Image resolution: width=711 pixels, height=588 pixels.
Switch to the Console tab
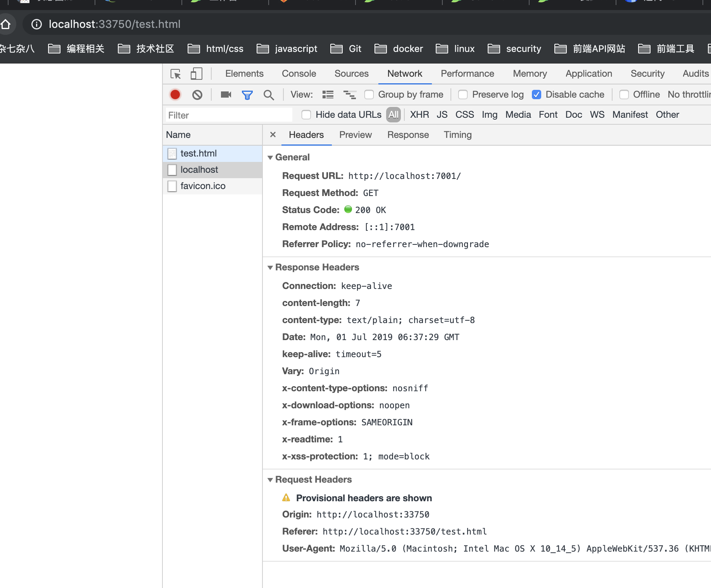tap(299, 74)
